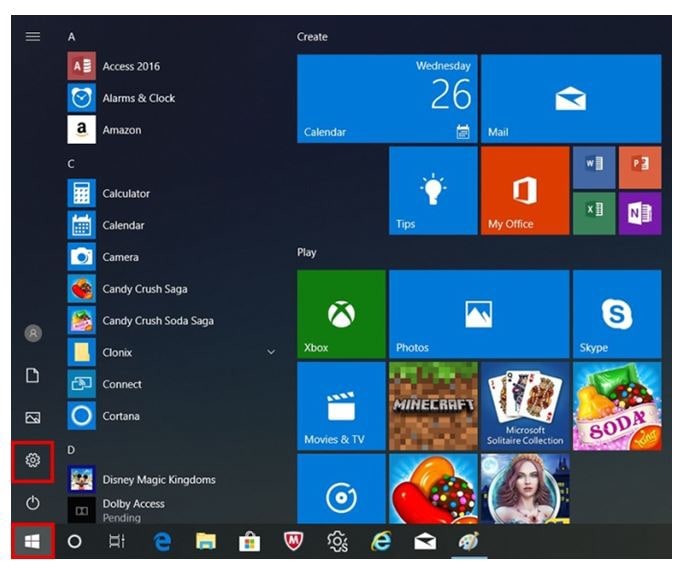Image resolution: width=687 pixels, height=573 pixels.
Task: Open the Mail tile
Action: coord(571,99)
